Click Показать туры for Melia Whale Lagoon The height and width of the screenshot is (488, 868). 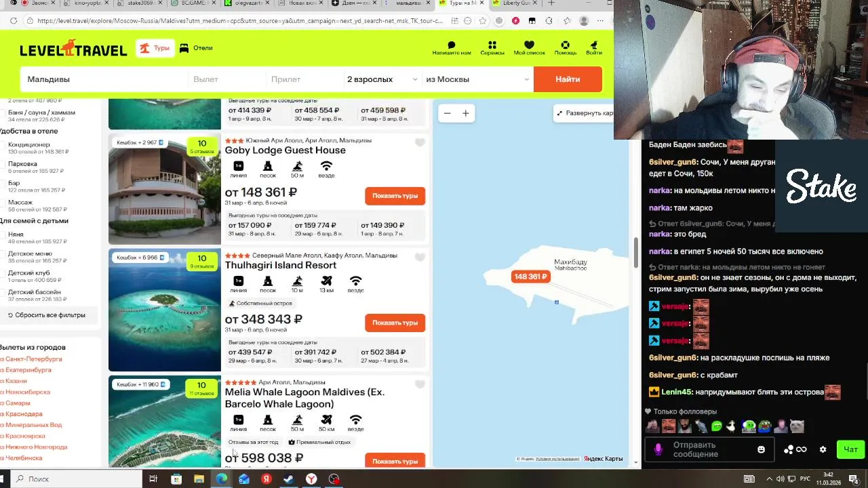[x=395, y=461]
